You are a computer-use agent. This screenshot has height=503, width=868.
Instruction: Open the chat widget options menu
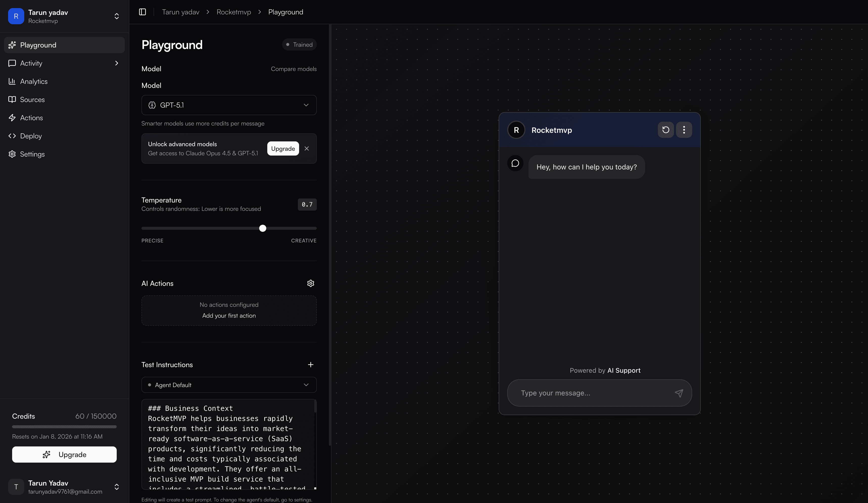684,130
